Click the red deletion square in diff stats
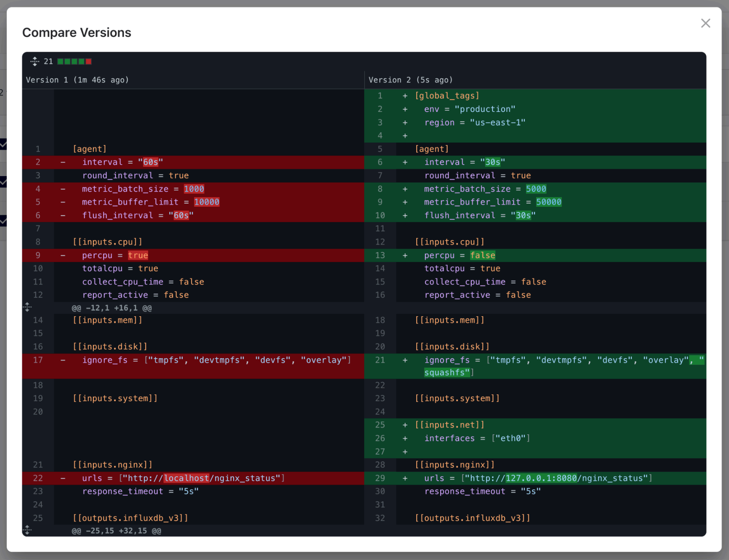 tap(88, 61)
